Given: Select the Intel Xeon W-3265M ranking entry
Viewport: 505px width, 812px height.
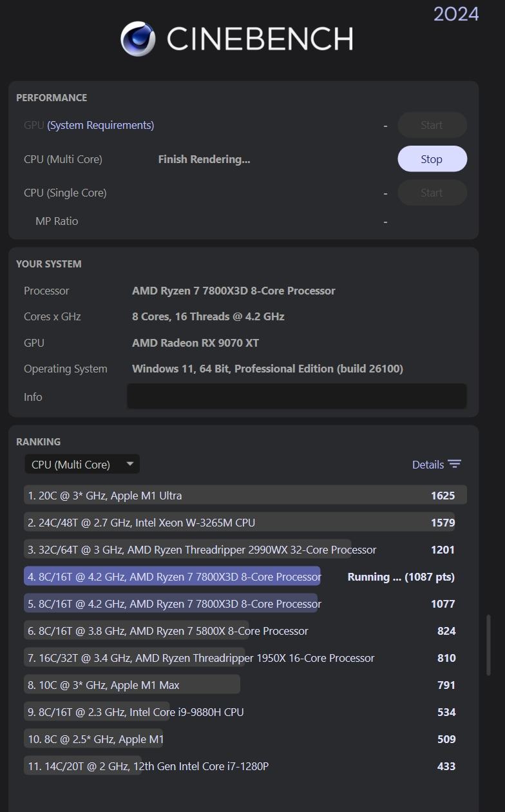Looking at the screenshot, I should tap(240, 523).
